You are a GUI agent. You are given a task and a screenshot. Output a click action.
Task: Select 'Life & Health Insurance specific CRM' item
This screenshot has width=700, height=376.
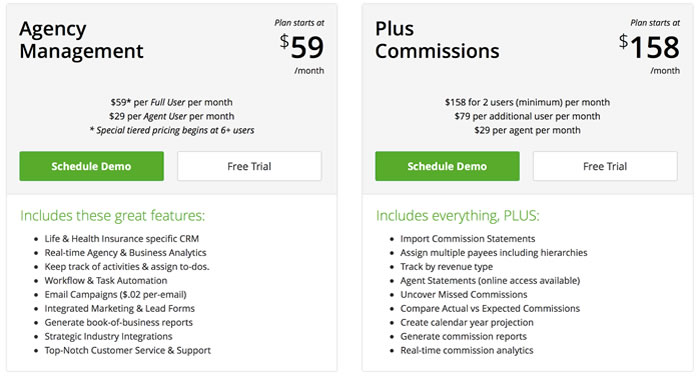tap(121, 239)
